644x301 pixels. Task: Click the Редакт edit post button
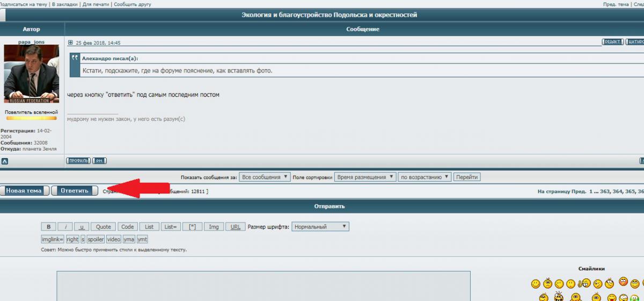[x=612, y=42]
